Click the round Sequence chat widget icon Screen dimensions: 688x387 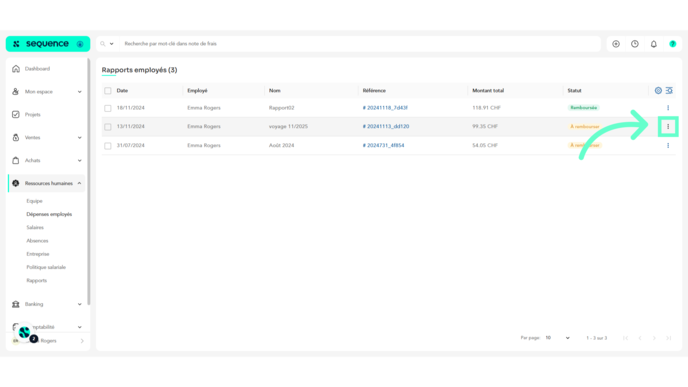pos(24,333)
